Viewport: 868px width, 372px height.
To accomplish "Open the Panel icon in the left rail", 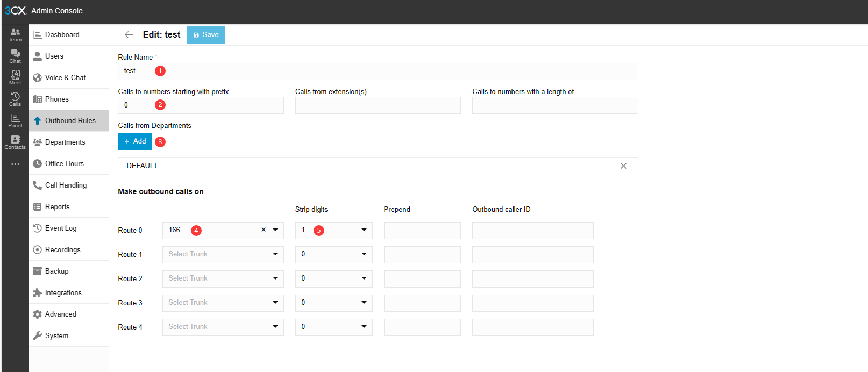I will 15,121.
